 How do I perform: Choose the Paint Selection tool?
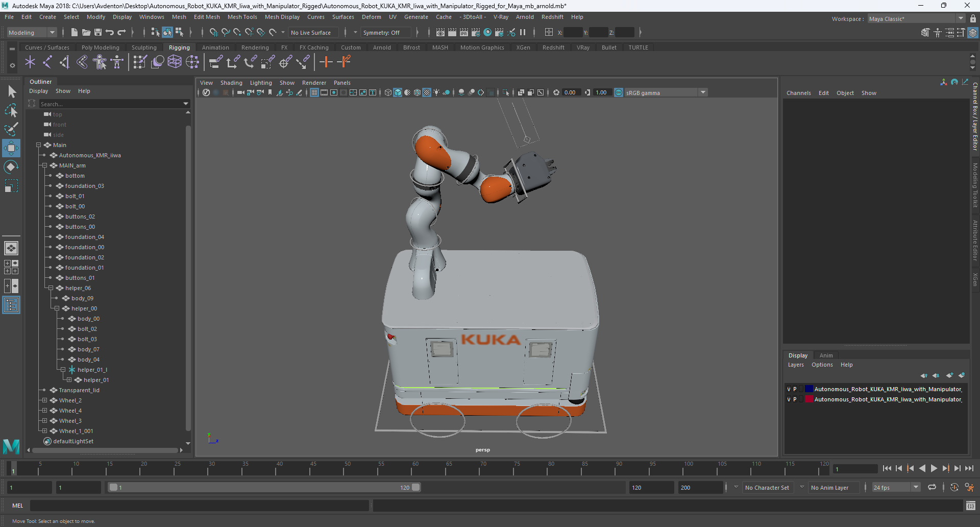[11, 129]
